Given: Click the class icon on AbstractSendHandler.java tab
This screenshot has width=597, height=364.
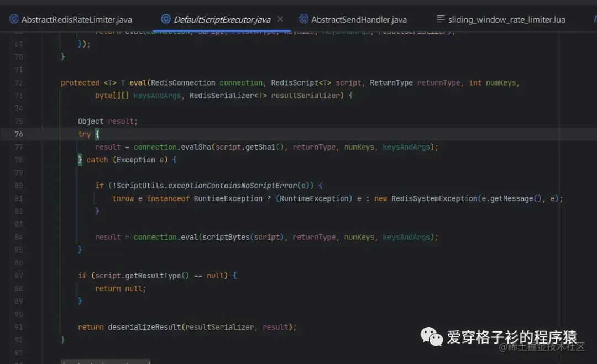Looking at the screenshot, I should click(304, 19).
